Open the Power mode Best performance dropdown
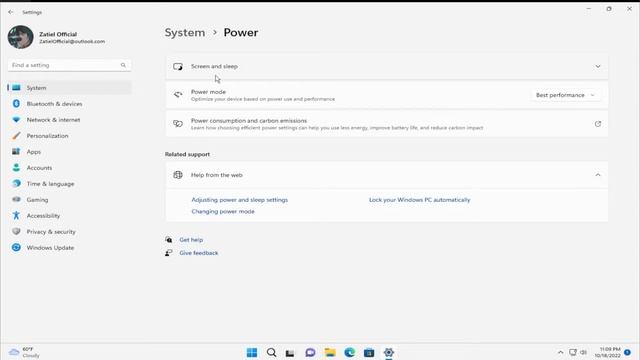Screen dimensions: 640x360 (565, 95)
